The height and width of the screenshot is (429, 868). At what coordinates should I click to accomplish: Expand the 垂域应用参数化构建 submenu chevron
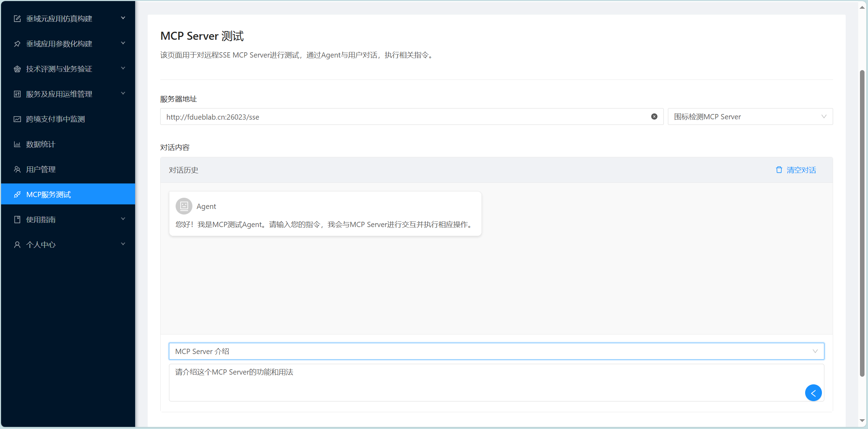point(123,43)
